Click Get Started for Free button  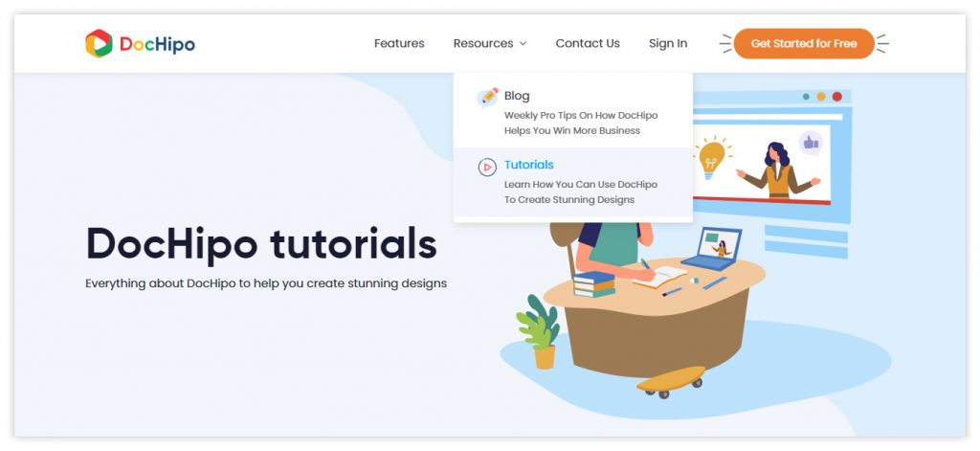804,44
